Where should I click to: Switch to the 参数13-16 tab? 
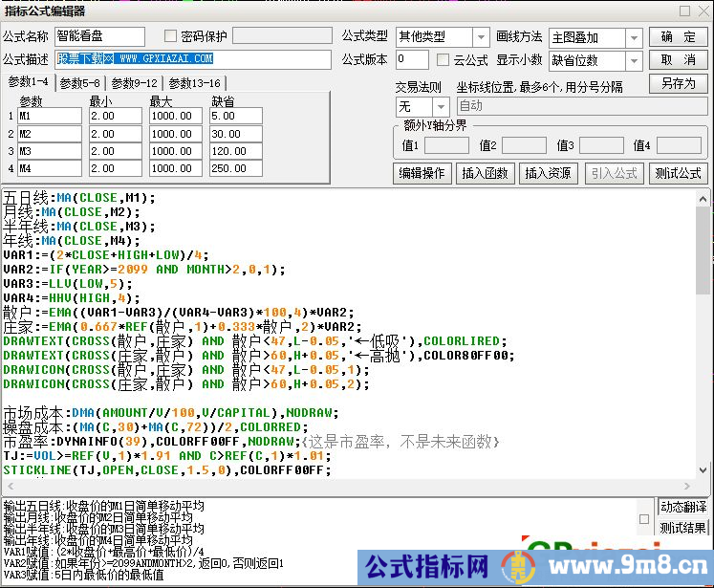pos(194,83)
